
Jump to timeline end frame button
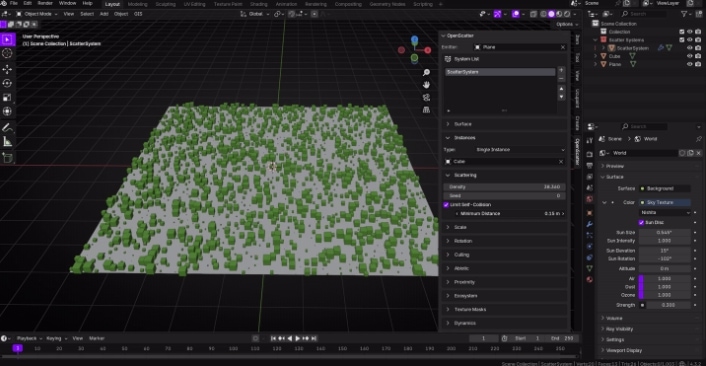point(314,339)
